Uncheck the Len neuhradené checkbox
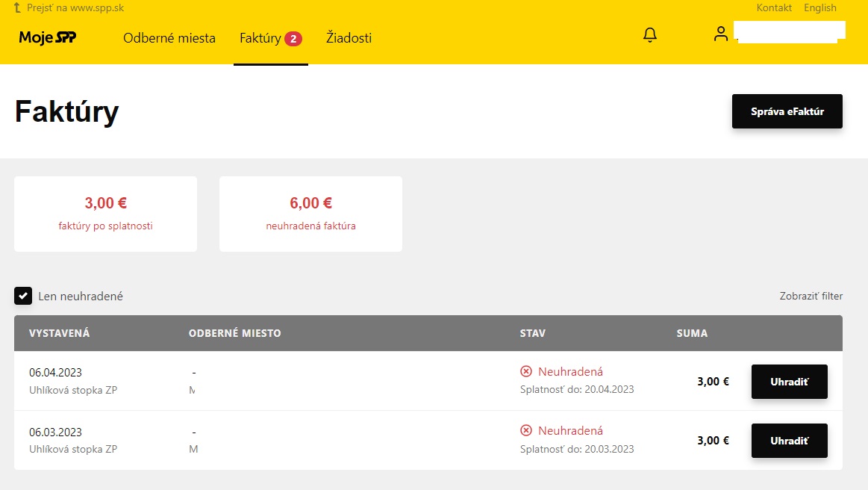This screenshot has width=868, height=490. pyautogui.click(x=23, y=296)
